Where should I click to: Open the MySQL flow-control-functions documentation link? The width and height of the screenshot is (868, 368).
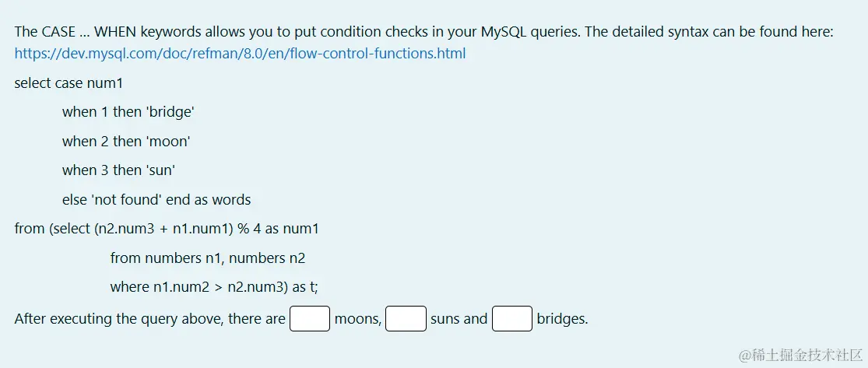click(x=240, y=54)
